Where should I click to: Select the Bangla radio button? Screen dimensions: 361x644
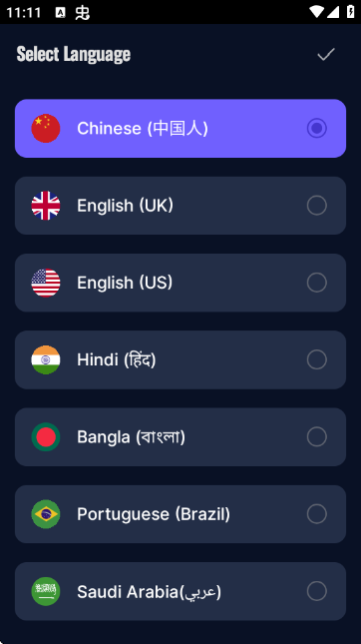pos(317,437)
